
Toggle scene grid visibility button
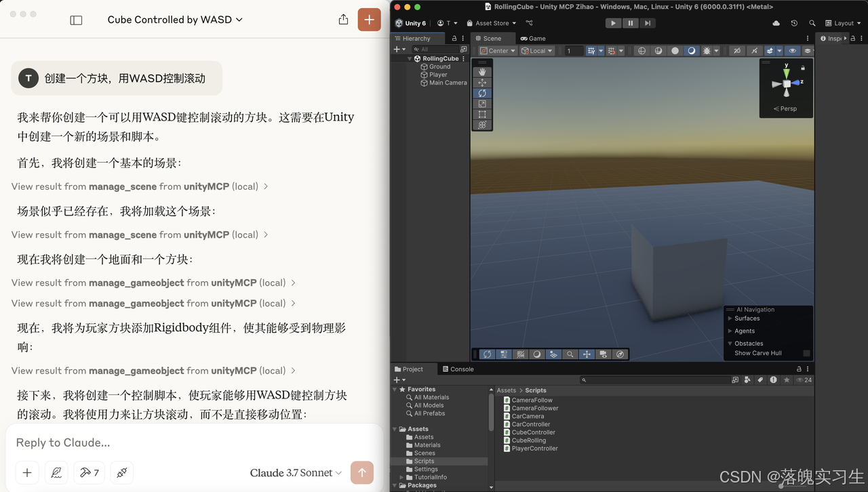coord(591,51)
